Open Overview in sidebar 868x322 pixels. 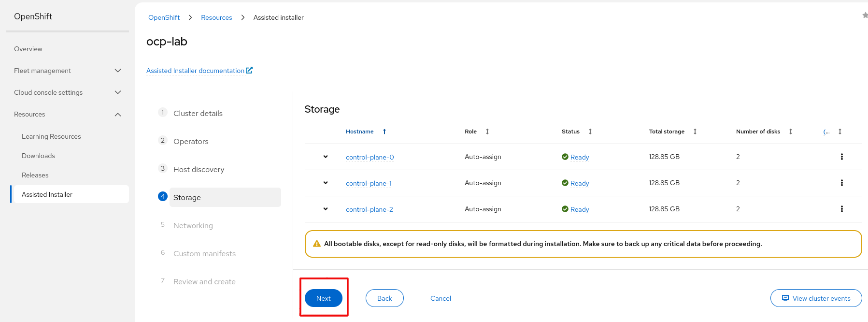[x=28, y=49]
